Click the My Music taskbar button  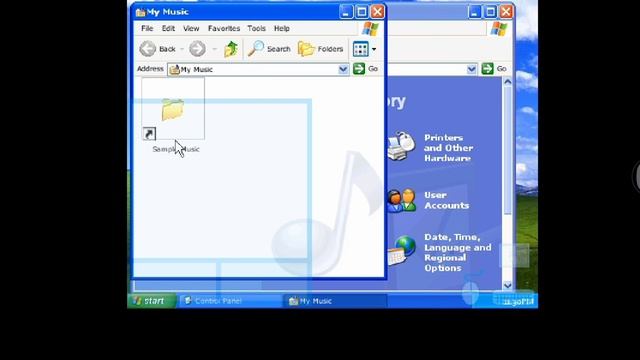point(334,301)
